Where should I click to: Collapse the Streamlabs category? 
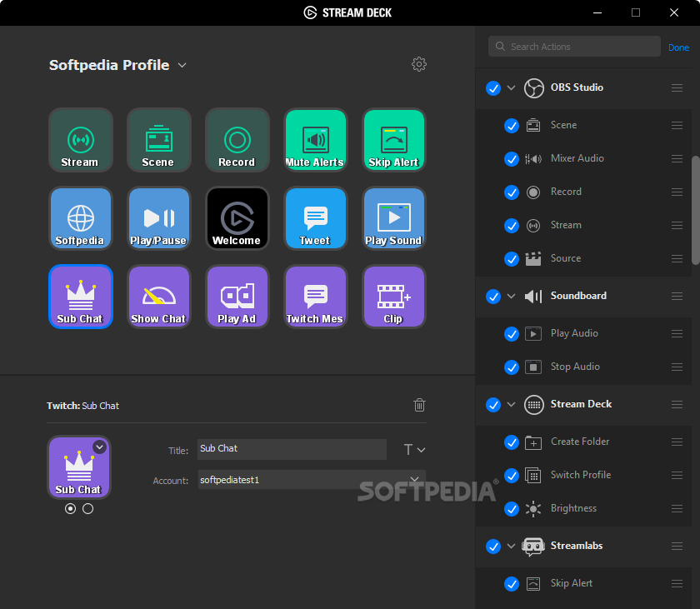[511, 546]
